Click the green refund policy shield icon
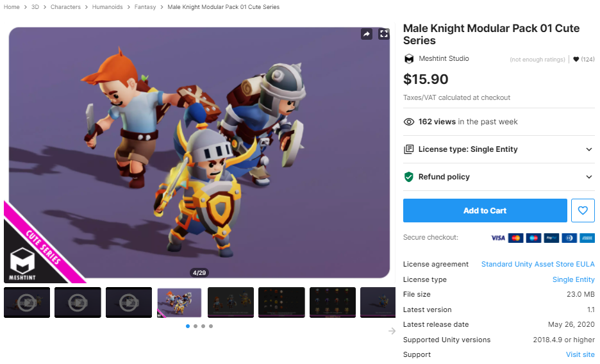Screen dimensions: 600x364 point(408,177)
